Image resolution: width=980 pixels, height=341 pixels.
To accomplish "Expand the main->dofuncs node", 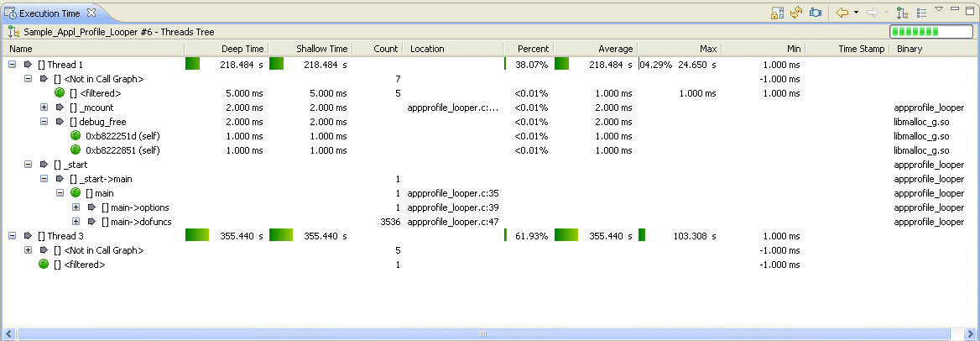I will tap(76, 222).
